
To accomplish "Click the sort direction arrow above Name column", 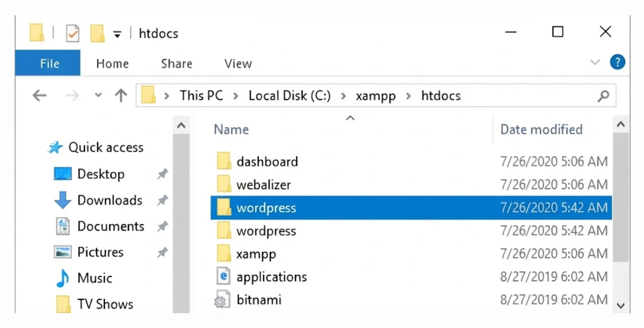I will [x=350, y=118].
